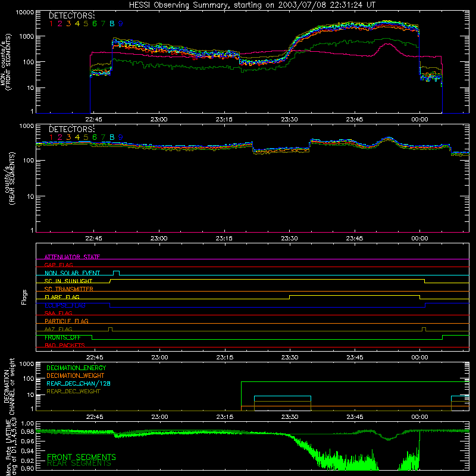This screenshot has width=476, height=476.
Task: Click the vertical Flags axis label
Action: (24, 297)
